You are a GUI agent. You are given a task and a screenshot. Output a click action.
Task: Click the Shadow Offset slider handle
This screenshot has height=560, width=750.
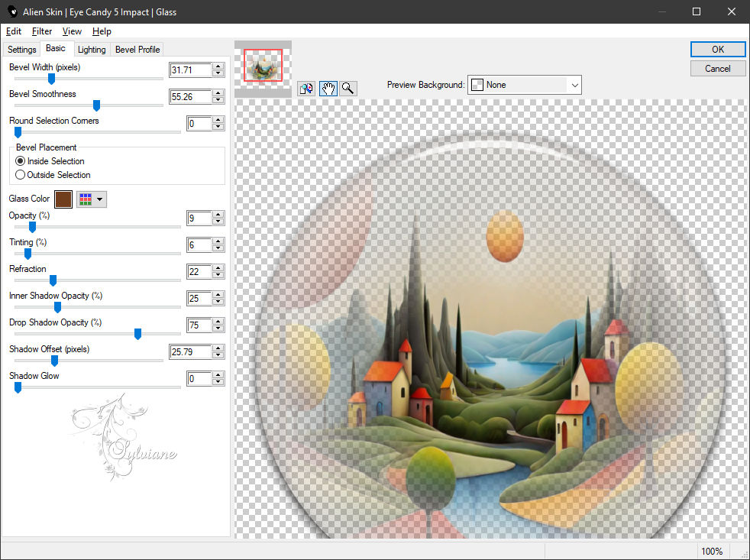(x=54, y=361)
